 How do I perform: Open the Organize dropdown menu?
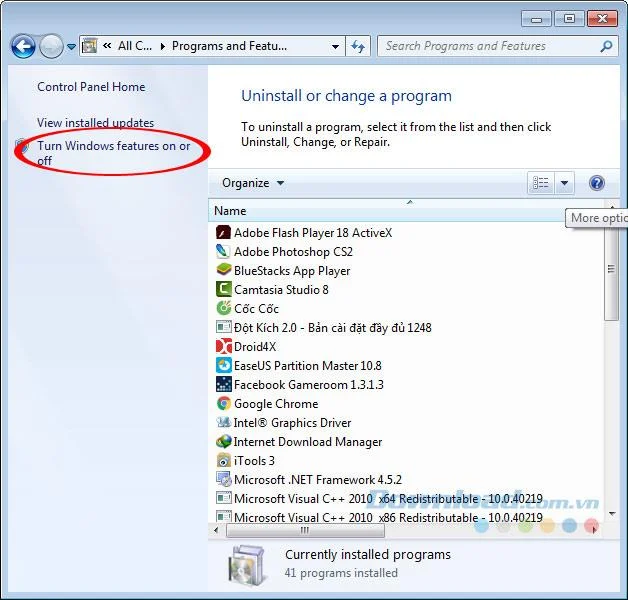(253, 183)
